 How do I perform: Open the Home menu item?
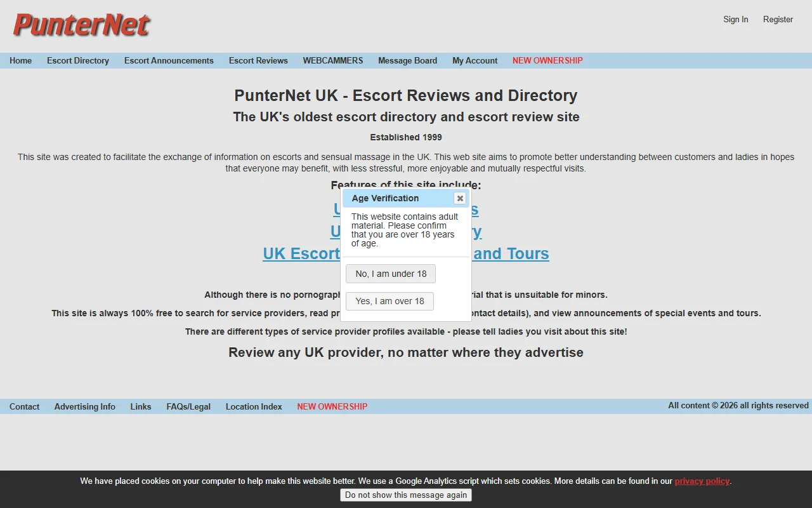tap(20, 60)
